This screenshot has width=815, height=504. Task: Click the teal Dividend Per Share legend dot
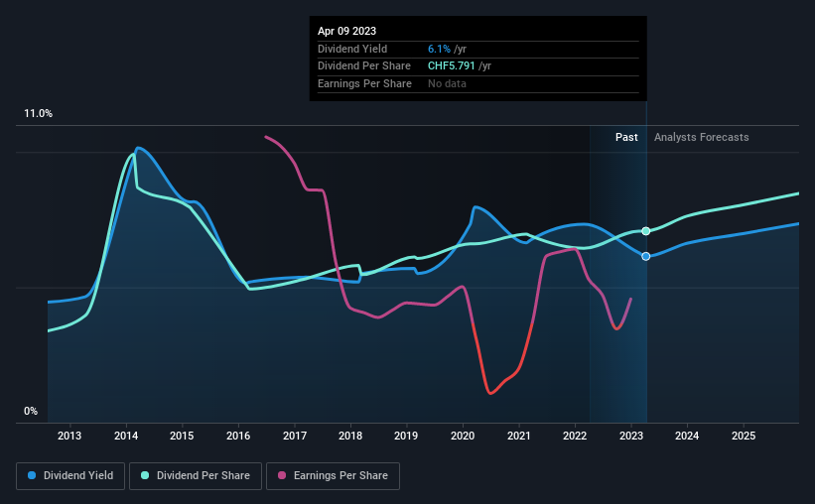point(145,475)
